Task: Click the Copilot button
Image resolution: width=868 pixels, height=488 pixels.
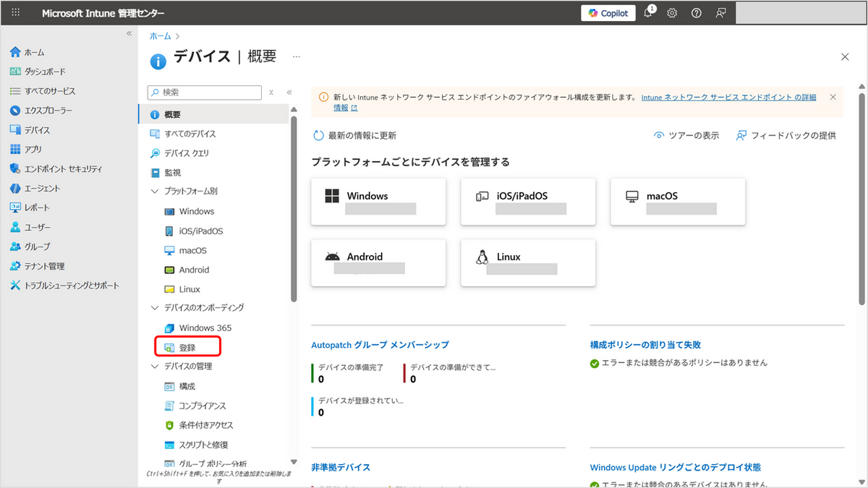Action: [608, 13]
